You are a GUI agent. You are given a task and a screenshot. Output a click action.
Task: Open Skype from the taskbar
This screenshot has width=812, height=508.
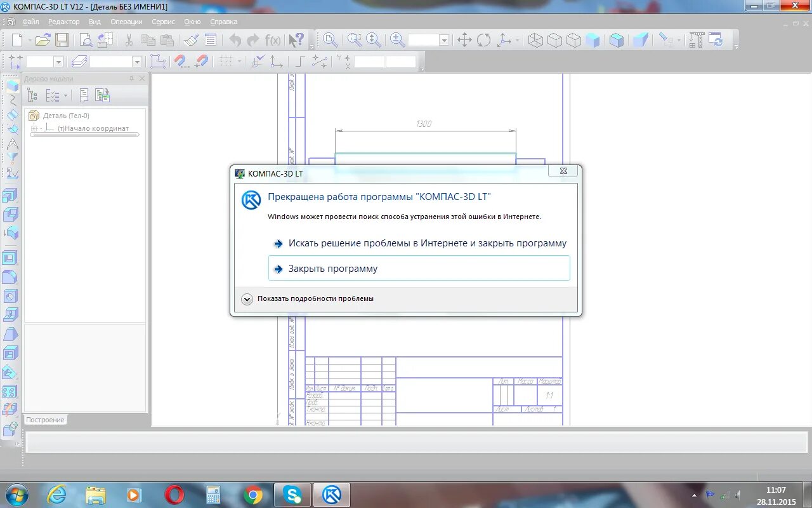pos(292,495)
